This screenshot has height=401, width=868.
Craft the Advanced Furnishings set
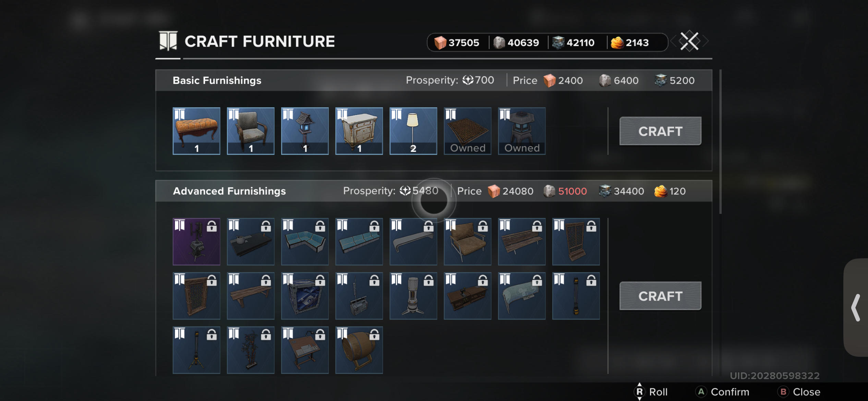click(x=660, y=296)
